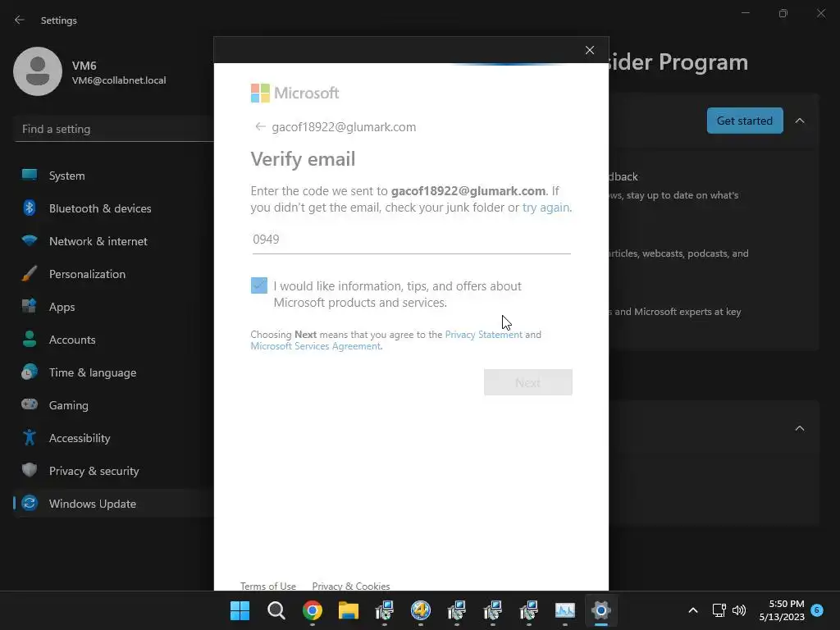Screen dimensions: 840x630
Task: Click the Find a setting search box
Action: [x=113, y=129]
